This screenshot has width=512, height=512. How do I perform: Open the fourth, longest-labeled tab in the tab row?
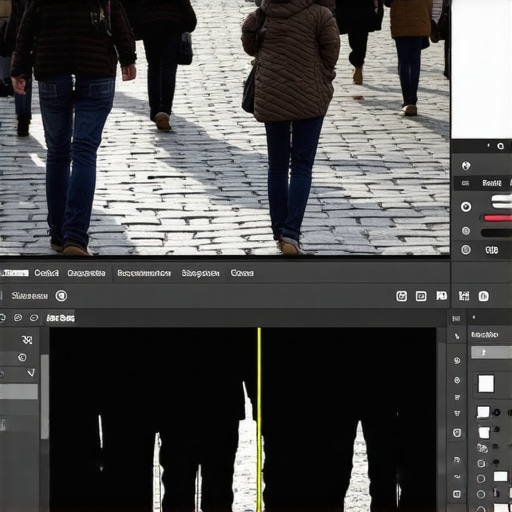coord(144,273)
